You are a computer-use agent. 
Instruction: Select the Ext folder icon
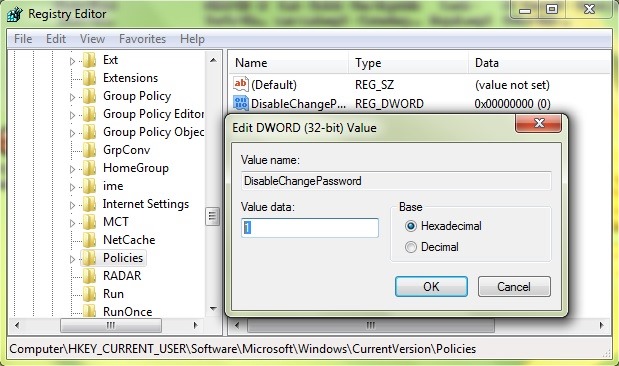(90, 60)
